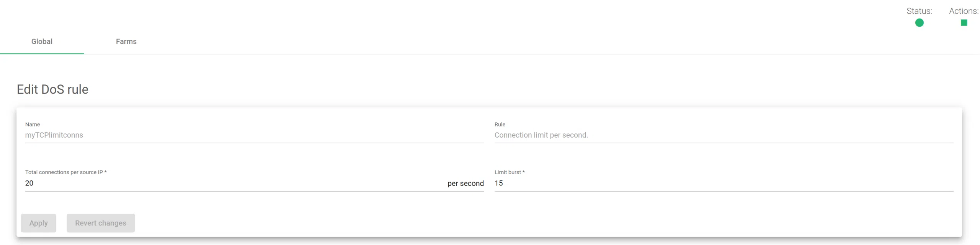Image resolution: width=980 pixels, height=245 pixels.
Task: Click the 'Limit burst' field label
Action: coord(507,172)
